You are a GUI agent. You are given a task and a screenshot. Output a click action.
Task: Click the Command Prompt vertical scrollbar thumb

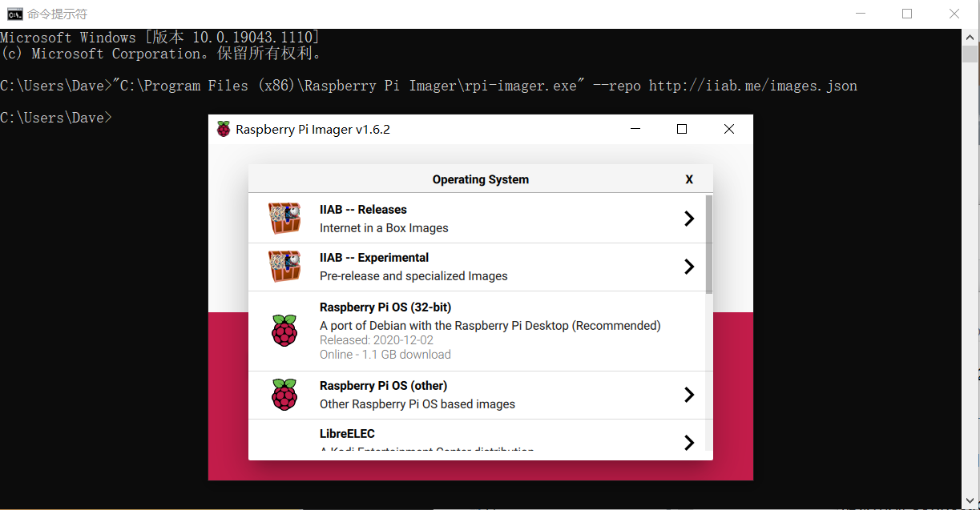point(970,54)
